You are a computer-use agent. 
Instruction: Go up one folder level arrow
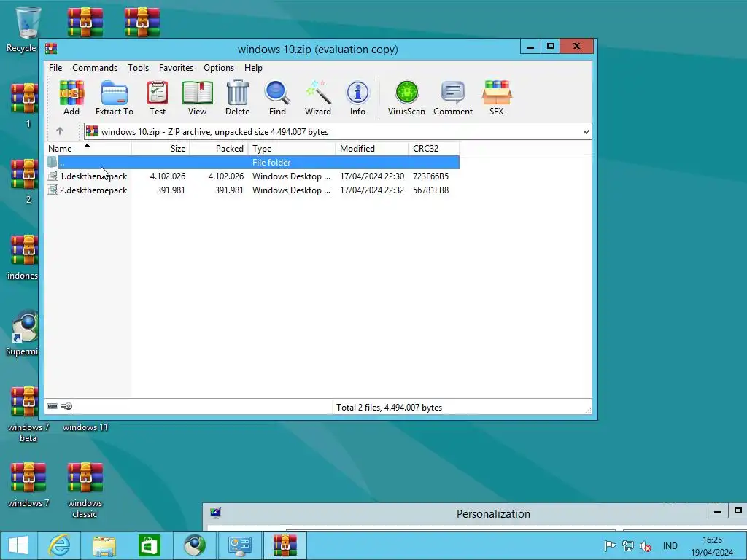[x=60, y=131]
